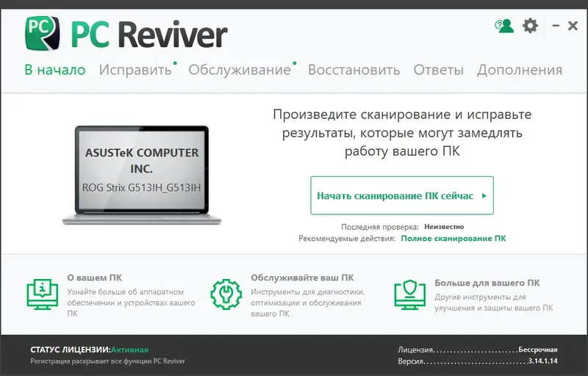Open the Ответы tab
The image size is (588, 376).
click(438, 70)
